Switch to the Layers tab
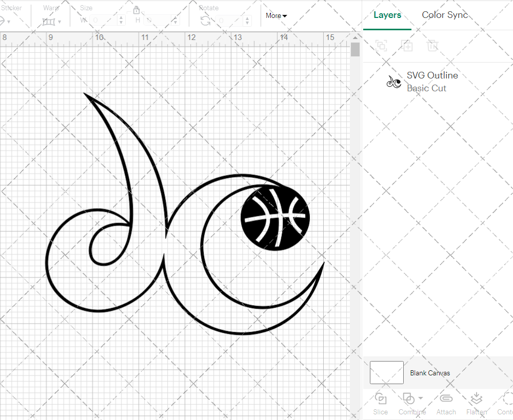This screenshot has width=513, height=420. (x=387, y=15)
